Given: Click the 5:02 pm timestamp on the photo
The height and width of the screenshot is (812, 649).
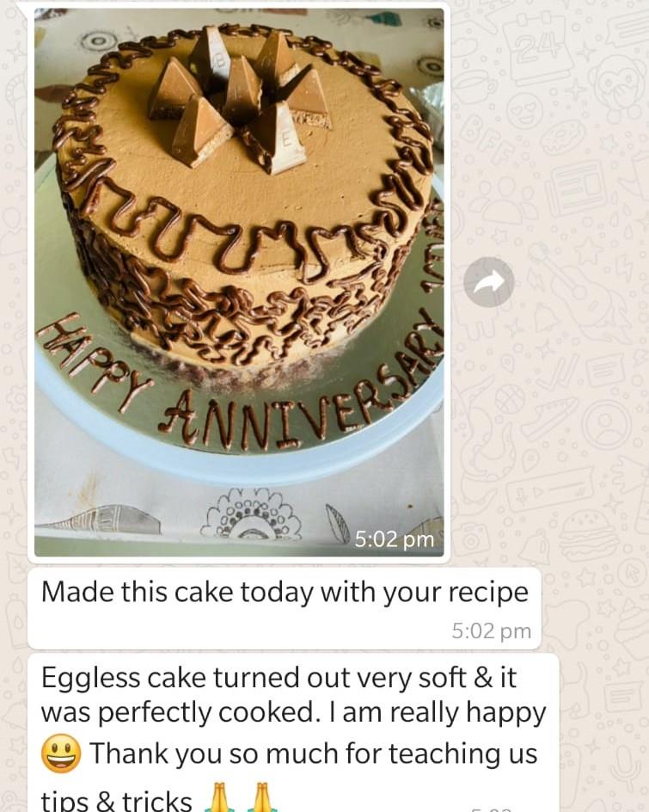Looking at the screenshot, I should 395,539.
